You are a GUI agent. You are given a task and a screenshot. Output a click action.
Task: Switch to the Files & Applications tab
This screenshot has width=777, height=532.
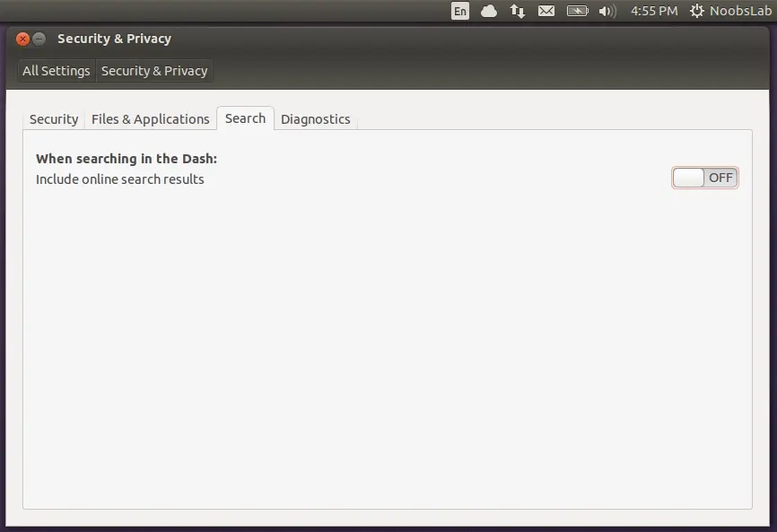150,119
